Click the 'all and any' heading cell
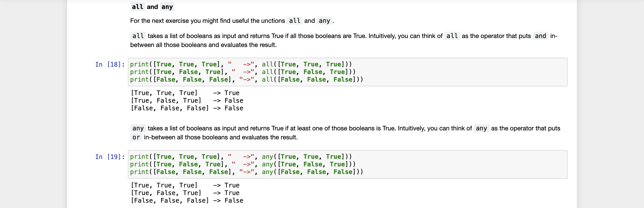644x208 pixels. (x=152, y=7)
